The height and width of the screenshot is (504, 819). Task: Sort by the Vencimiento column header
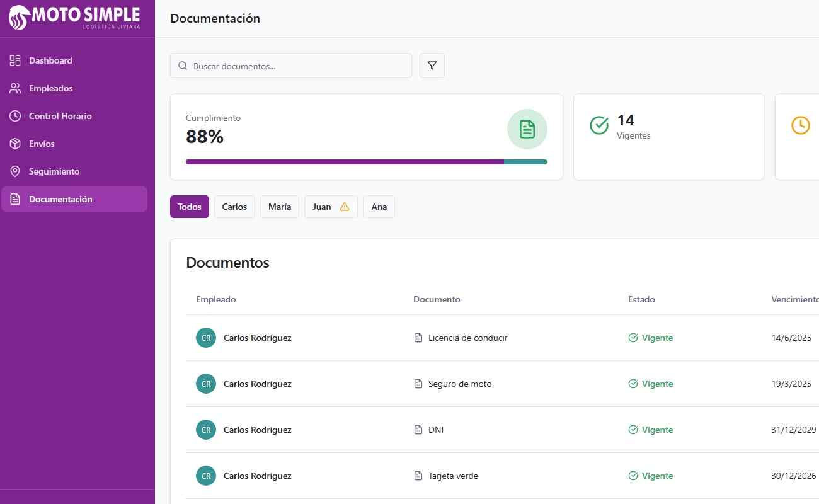(795, 299)
